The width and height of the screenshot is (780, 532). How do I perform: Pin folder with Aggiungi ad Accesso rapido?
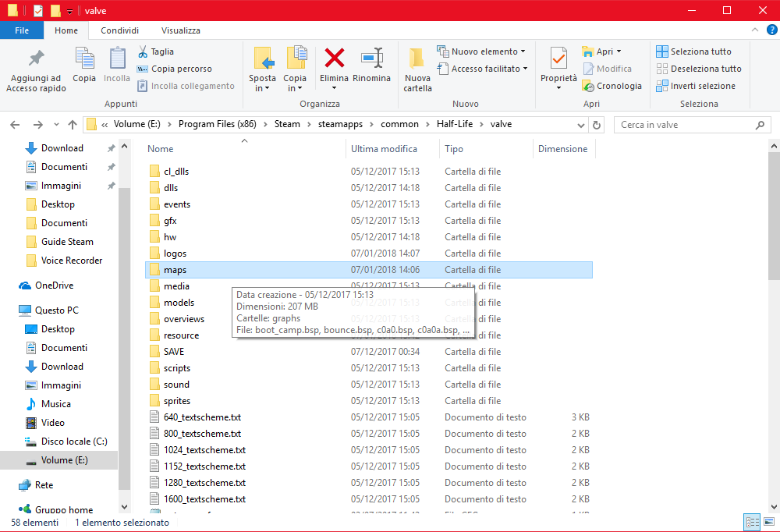[36, 71]
